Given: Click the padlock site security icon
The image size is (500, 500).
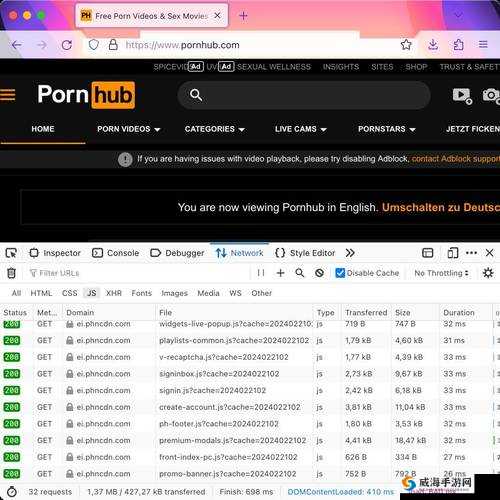Looking at the screenshot, I should coord(113,45).
